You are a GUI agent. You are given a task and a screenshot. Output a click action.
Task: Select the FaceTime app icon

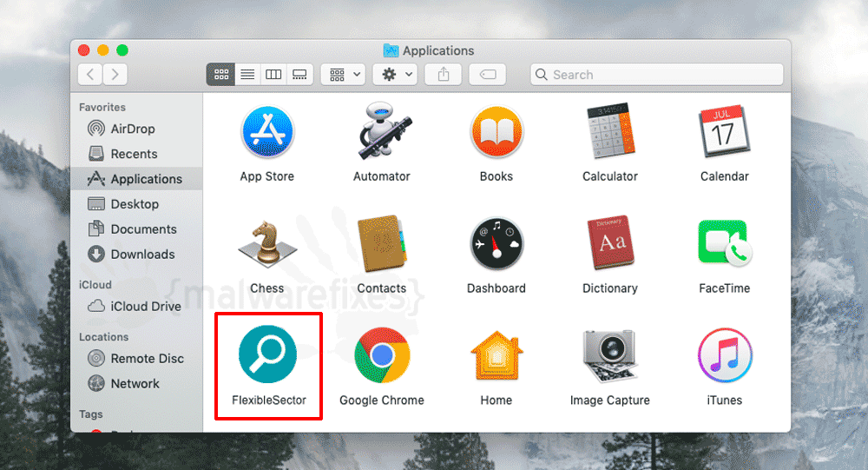724,242
